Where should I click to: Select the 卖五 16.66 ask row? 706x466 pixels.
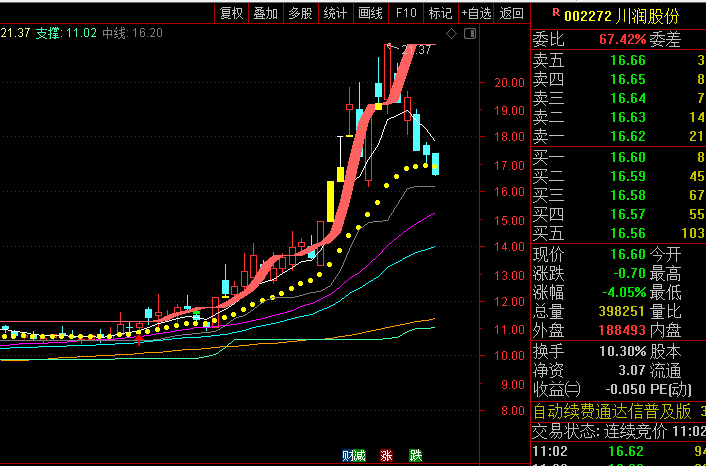[619, 60]
